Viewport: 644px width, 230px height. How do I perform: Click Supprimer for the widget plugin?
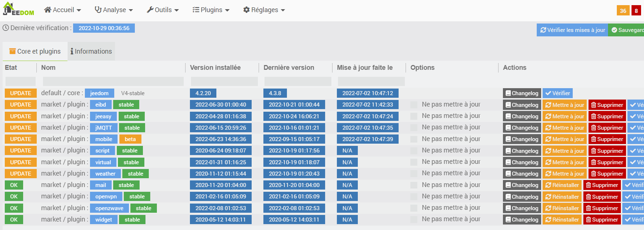tap(601, 220)
